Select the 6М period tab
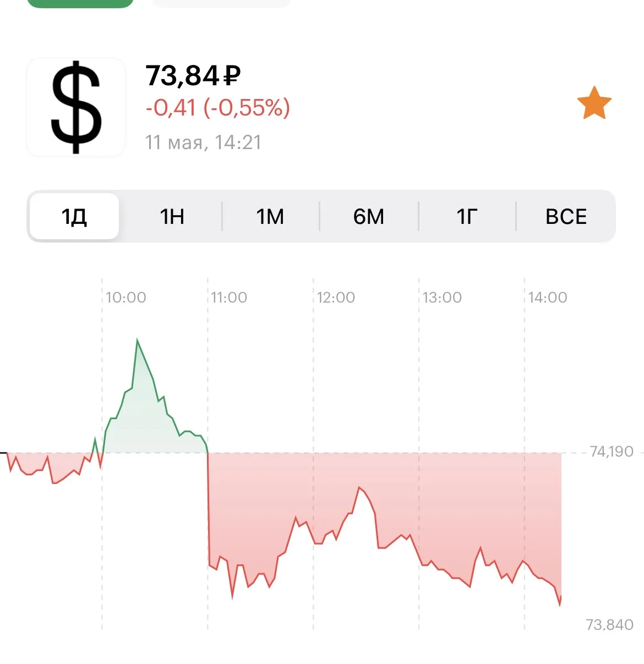The width and height of the screenshot is (644, 664). tap(368, 216)
